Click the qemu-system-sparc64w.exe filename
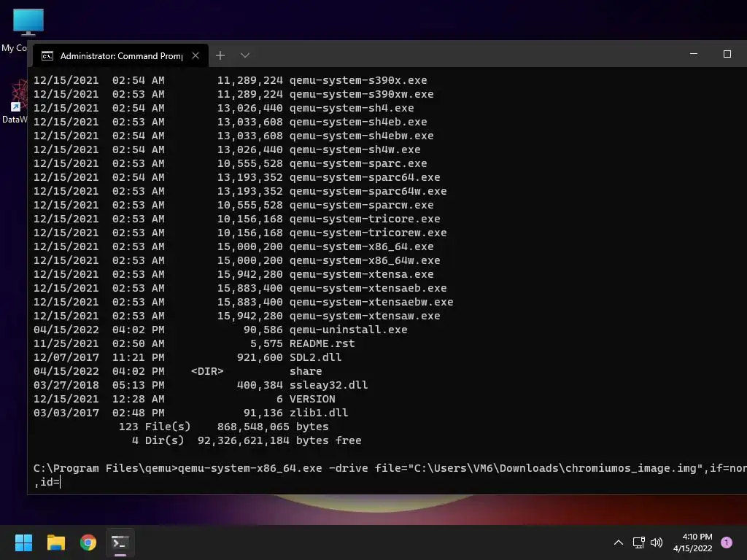Screen dimensions: 747x560 click(x=368, y=191)
